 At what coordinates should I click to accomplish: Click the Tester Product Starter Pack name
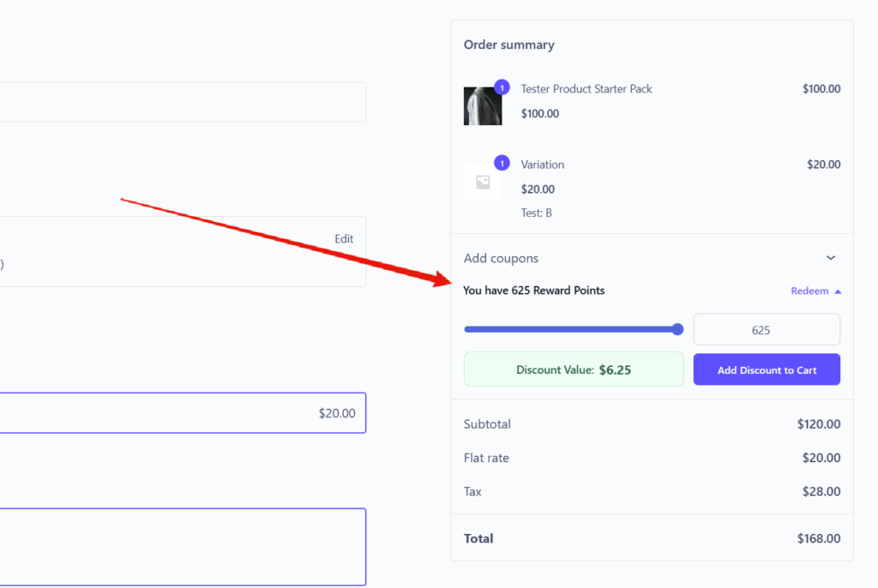(x=586, y=89)
